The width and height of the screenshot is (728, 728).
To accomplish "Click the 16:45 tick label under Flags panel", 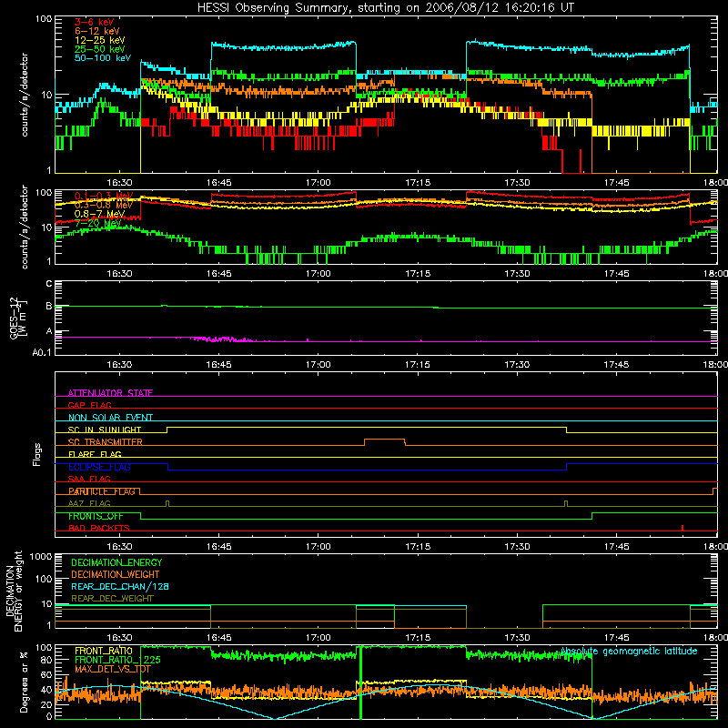I will [219, 547].
